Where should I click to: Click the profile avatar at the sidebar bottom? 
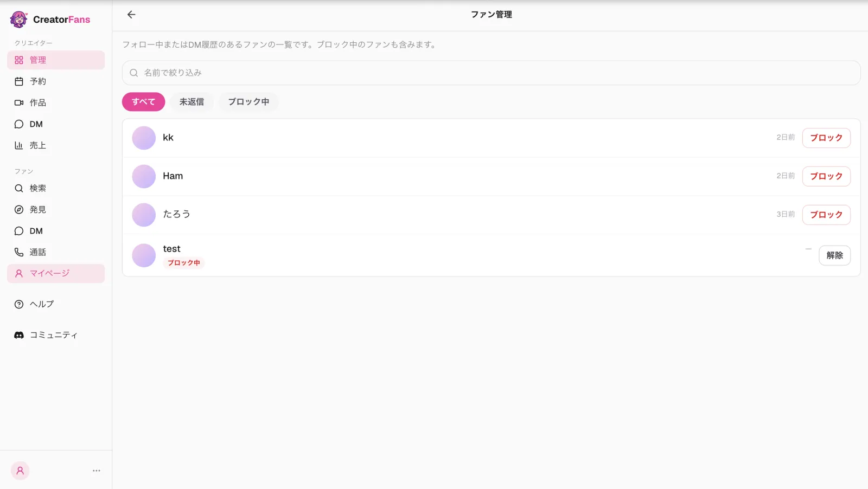click(x=20, y=471)
